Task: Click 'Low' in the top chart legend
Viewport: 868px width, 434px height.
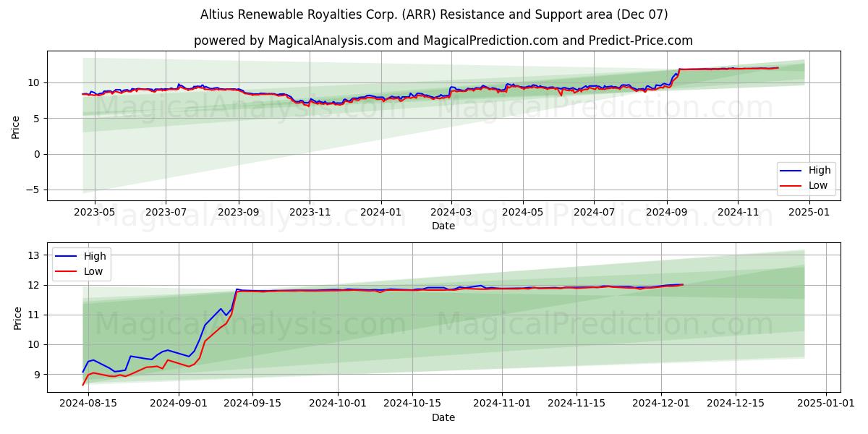Action: 818,186
